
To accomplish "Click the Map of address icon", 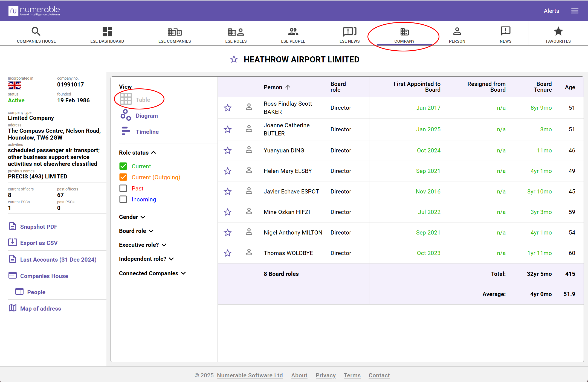I will pyautogui.click(x=13, y=308).
